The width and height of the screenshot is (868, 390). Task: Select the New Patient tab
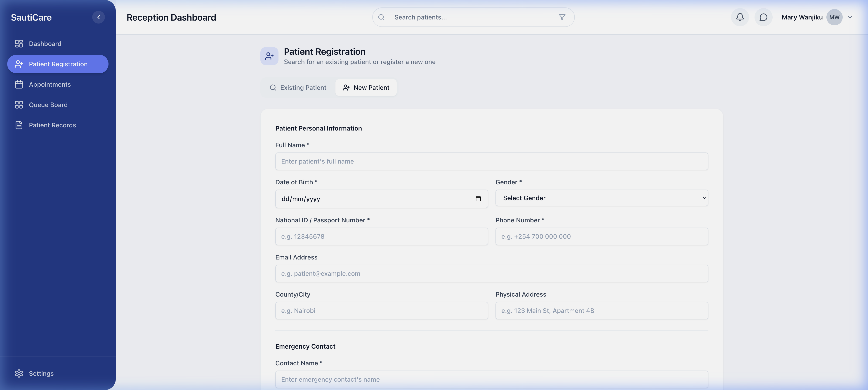366,87
